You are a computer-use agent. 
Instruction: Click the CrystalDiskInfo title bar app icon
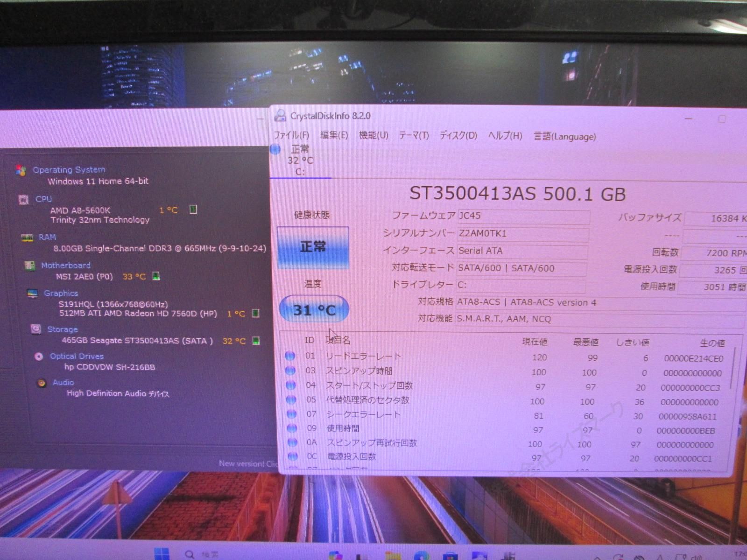point(280,115)
